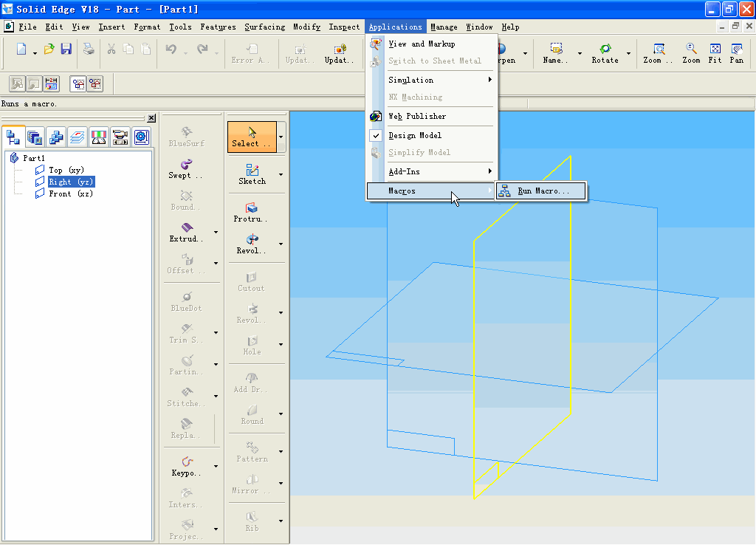The width and height of the screenshot is (756, 545).
Task: Choose Run Macro from the submenu
Action: [x=541, y=191]
